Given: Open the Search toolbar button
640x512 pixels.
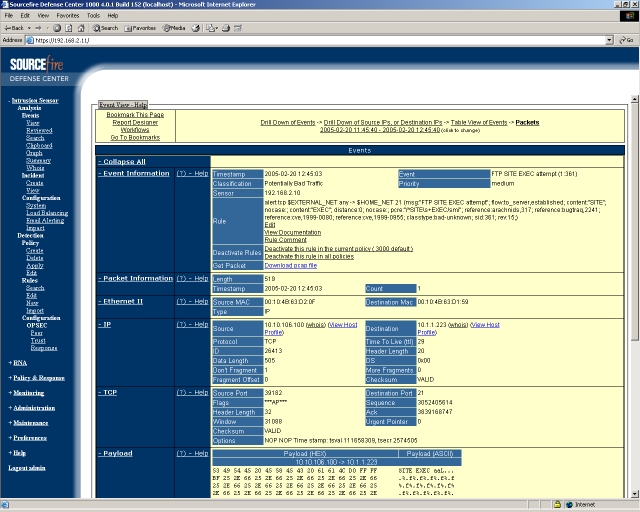Looking at the screenshot, I should [x=105, y=28].
